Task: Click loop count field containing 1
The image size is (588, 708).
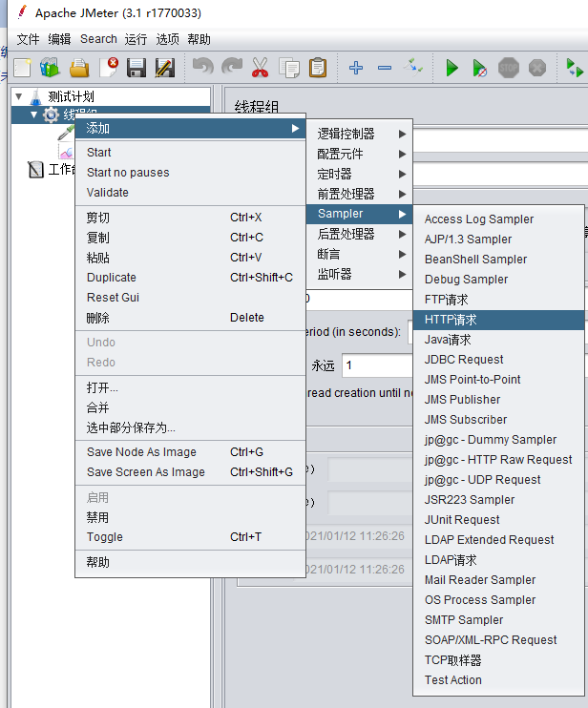Action: click(378, 365)
